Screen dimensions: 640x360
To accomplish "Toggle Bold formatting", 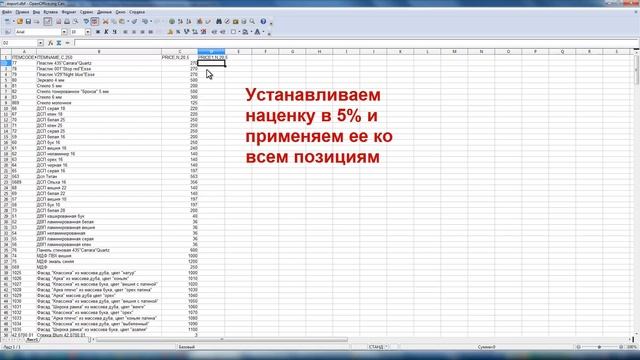I will coord(98,32).
